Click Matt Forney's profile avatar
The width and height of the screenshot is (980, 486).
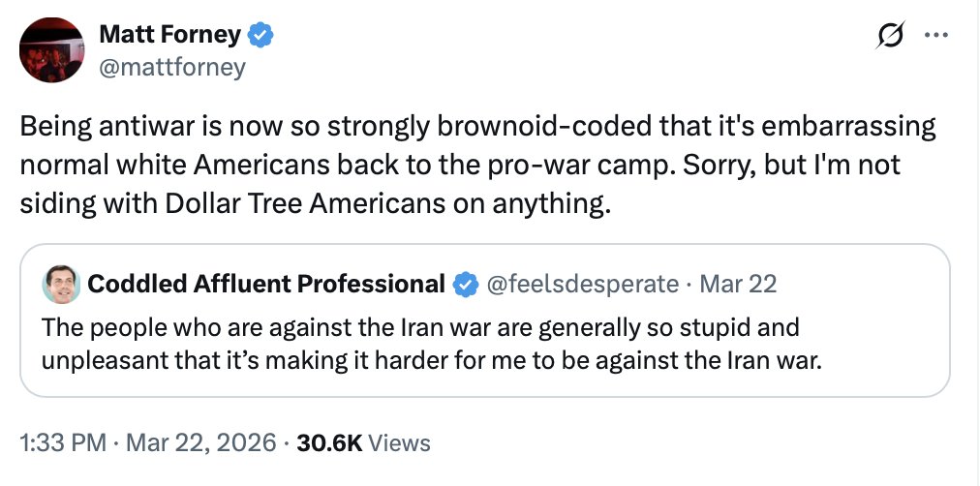point(50,49)
